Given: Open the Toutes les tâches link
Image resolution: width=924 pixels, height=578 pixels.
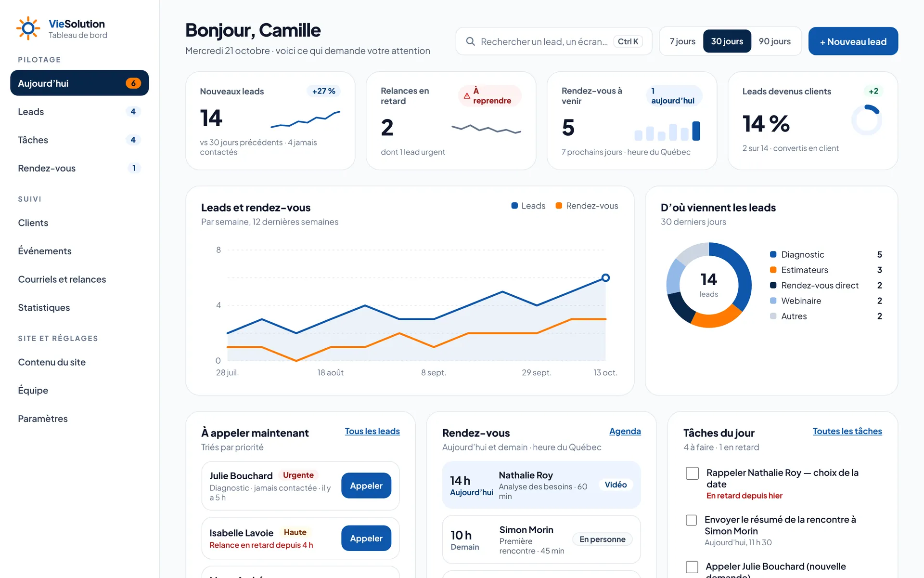Looking at the screenshot, I should pos(847,431).
